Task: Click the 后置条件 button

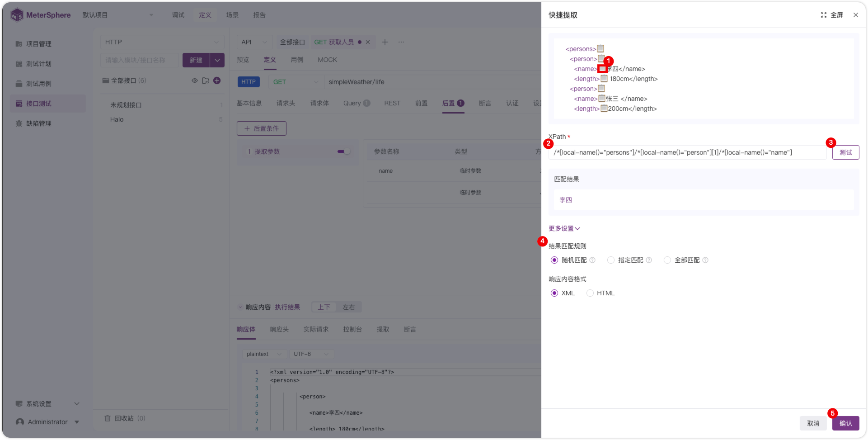Action: 262,128
